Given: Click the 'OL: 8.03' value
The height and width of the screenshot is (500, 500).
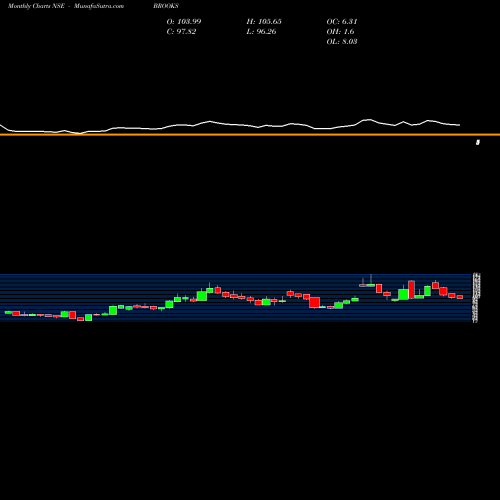Looking at the screenshot, I should click(x=342, y=42).
